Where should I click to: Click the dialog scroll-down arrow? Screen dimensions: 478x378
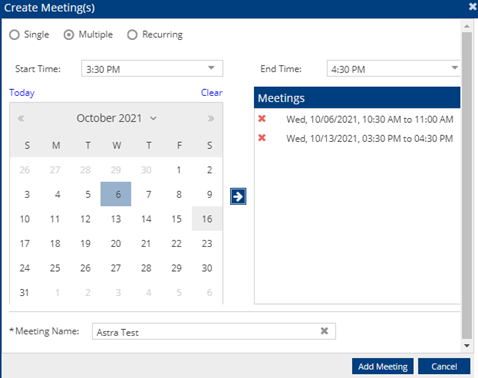click(x=467, y=346)
